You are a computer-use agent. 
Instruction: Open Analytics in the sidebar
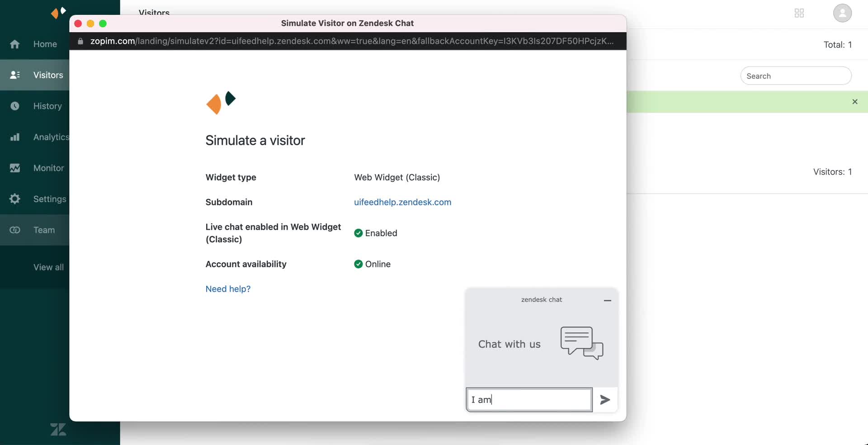[x=35, y=137]
